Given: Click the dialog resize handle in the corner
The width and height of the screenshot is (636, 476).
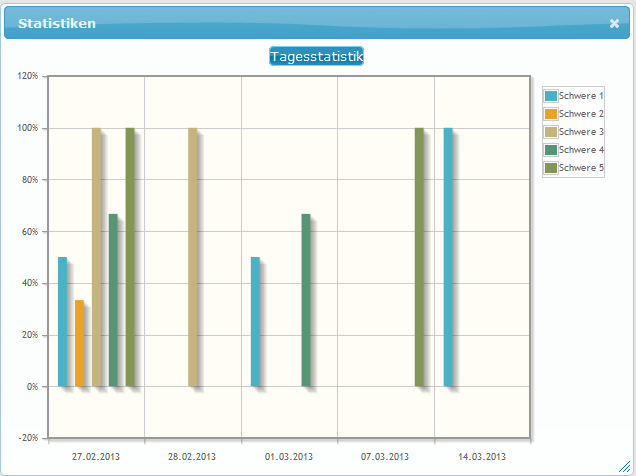Looking at the screenshot, I should coord(625,466).
